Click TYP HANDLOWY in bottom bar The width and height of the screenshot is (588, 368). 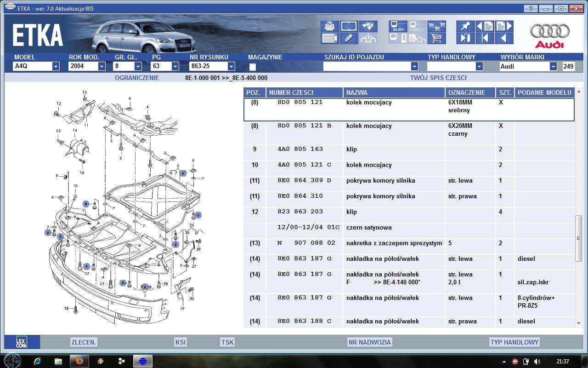(x=514, y=342)
